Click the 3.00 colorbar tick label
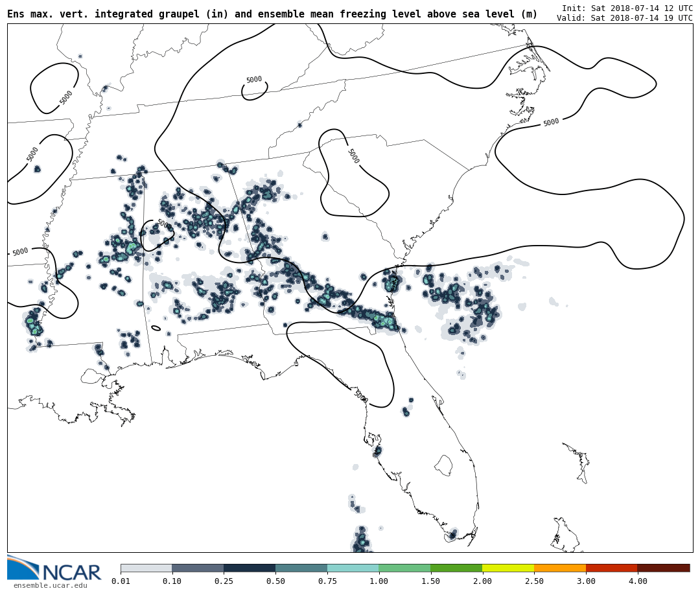This screenshot has height=593, width=700. [586, 581]
